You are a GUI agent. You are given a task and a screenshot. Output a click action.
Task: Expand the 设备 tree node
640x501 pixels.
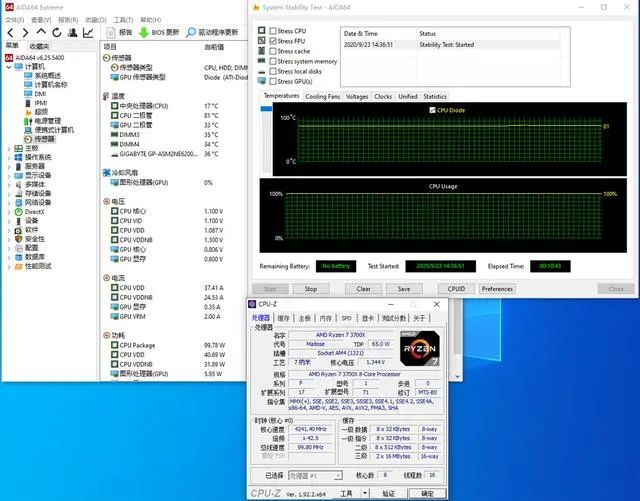tap(9, 221)
